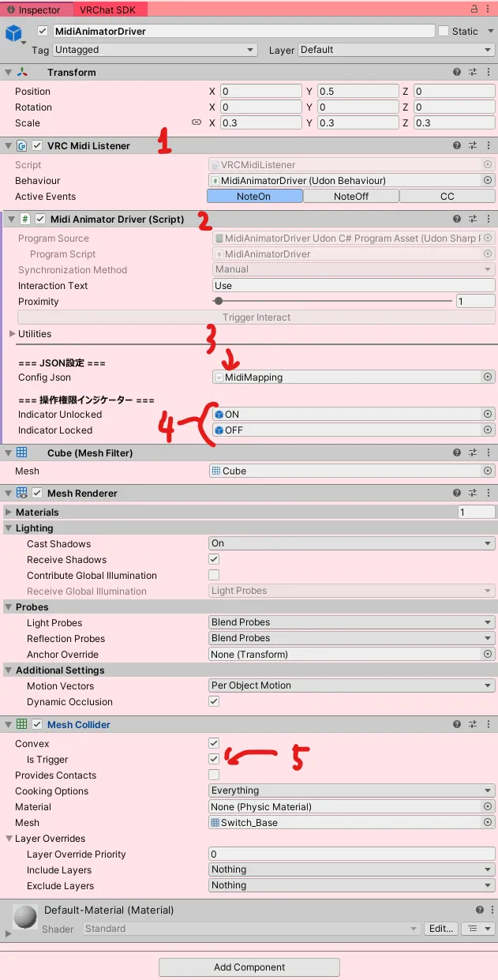Open the Tag dropdown showing Untagged
This screenshot has width=498, height=980.
(154, 50)
